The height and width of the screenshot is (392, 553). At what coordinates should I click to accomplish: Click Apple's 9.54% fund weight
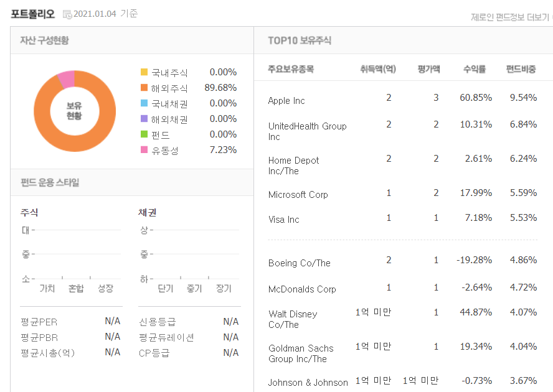[x=523, y=98]
